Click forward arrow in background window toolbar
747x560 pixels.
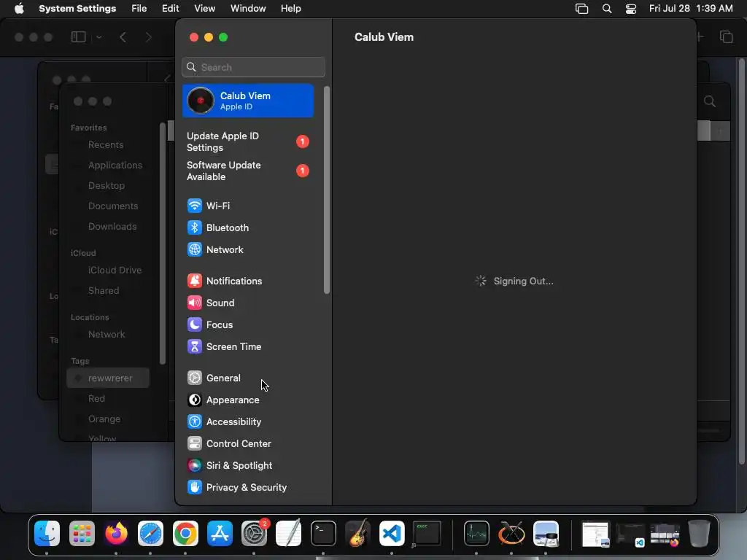point(148,37)
